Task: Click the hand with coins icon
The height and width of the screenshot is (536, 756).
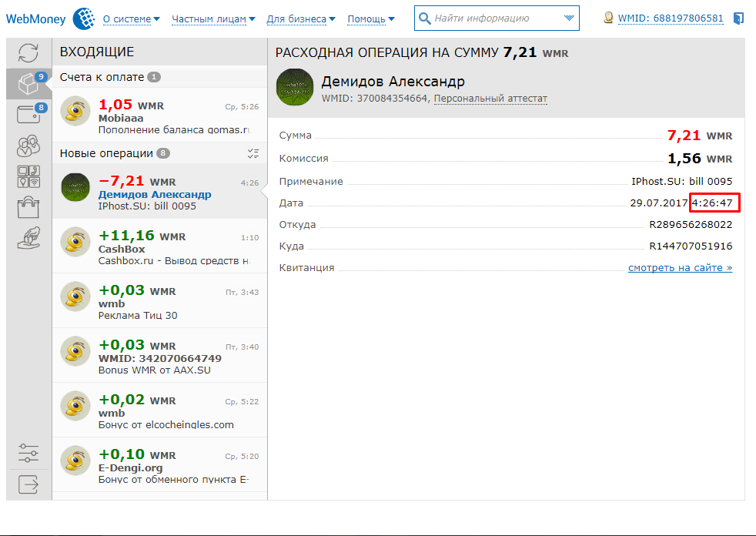Action: click(28, 238)
